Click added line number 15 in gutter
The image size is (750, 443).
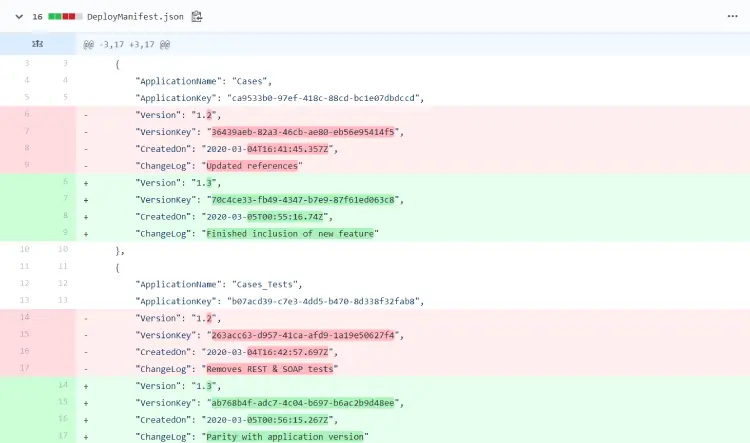click(63, 401)
